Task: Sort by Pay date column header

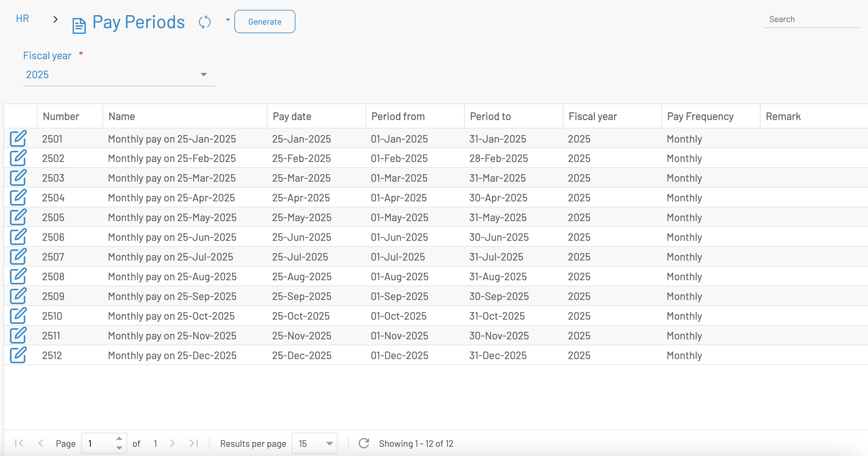Action: [292, 116]
